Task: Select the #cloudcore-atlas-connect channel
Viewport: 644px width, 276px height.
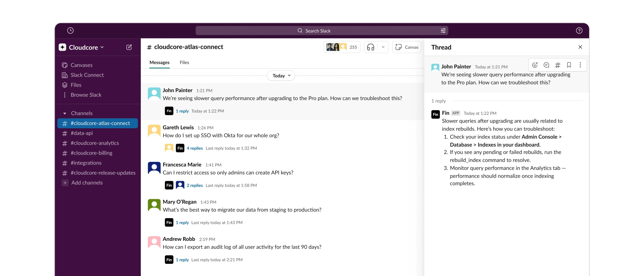Action: [97, 123]
